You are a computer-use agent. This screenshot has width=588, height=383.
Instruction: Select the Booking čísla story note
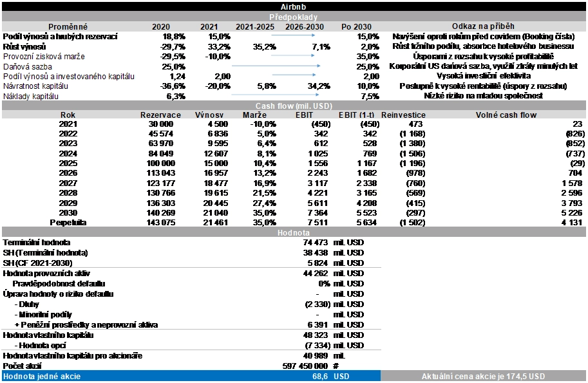pos(484,36)
